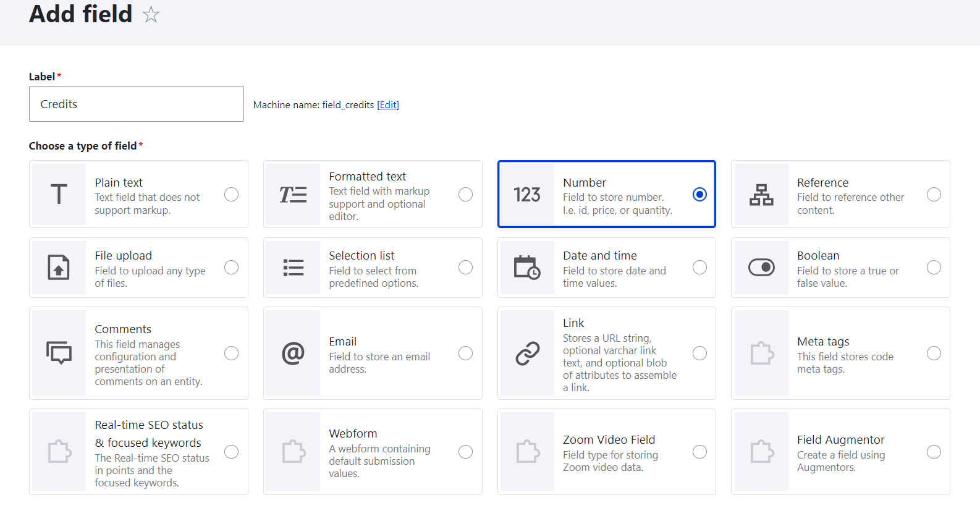This screenshot has width=980, height=508.
Task: Click the Date and time calendar icon
Action: [527, 268]
